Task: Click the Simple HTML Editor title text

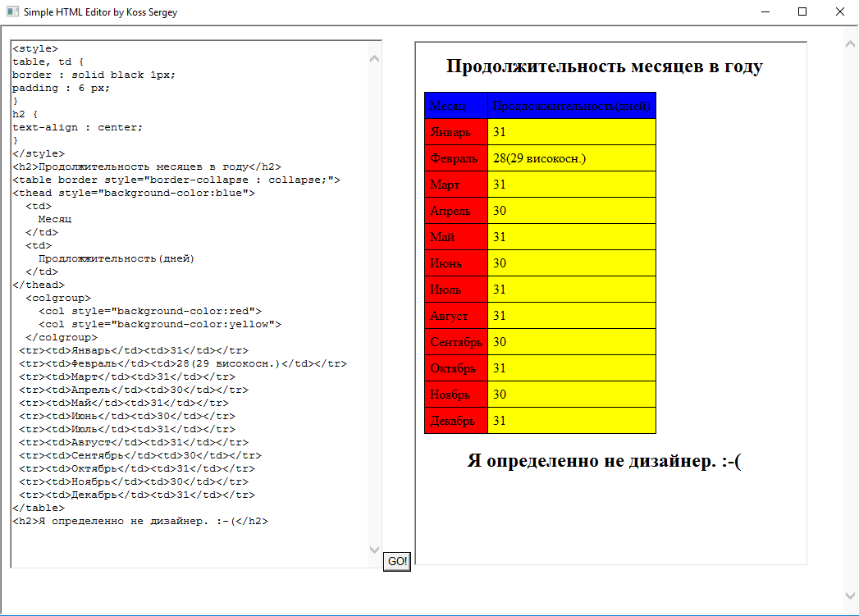Action: (100, 12)
